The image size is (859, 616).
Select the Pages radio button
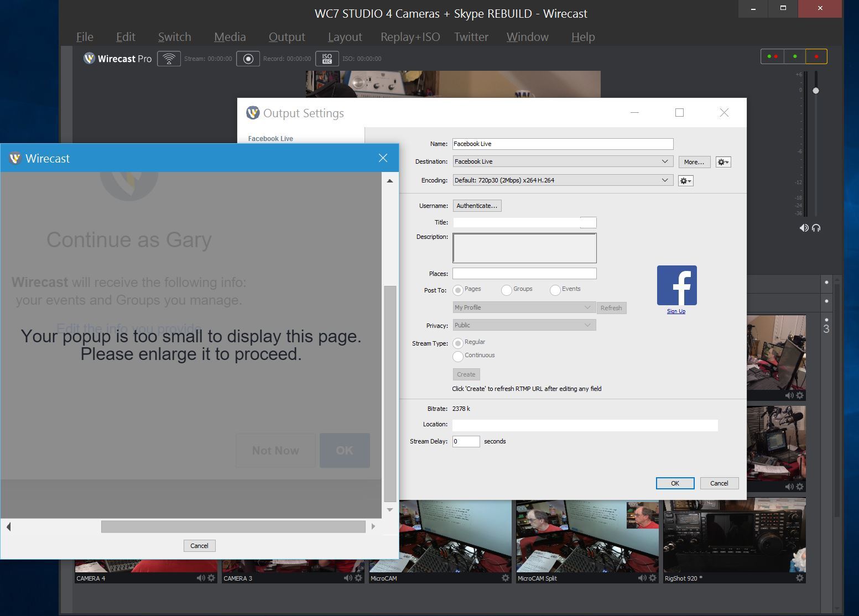pyautogui.click(x=458, y=290)
